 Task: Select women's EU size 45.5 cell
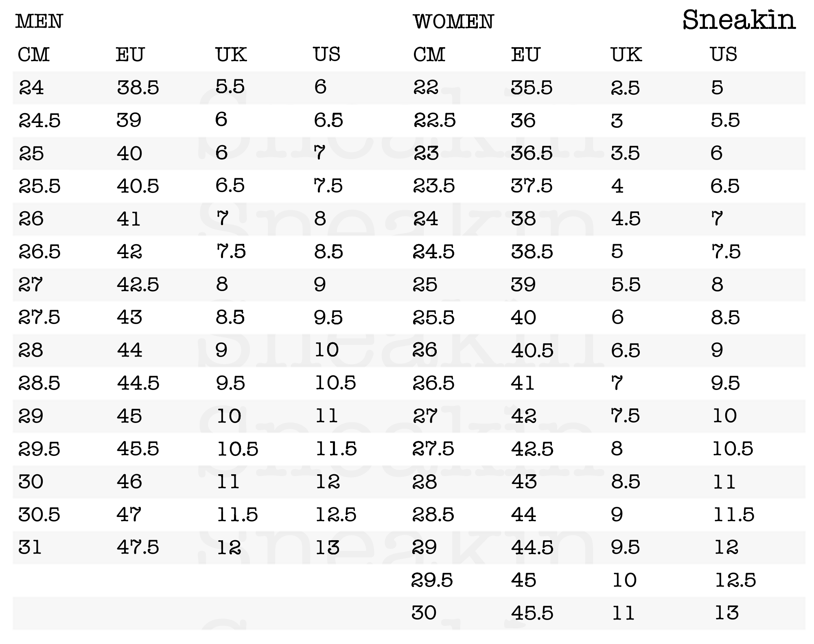(x=532, y=613)
